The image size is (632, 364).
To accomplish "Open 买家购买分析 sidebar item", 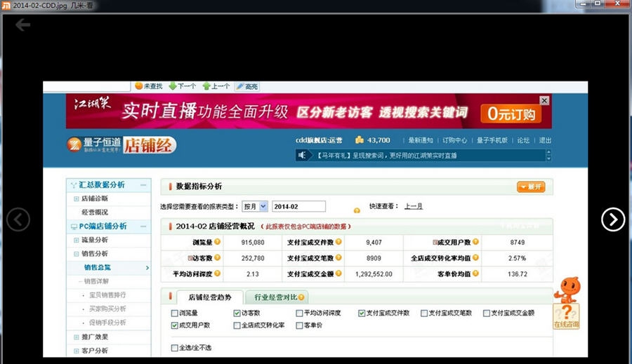I will [107, 309].
